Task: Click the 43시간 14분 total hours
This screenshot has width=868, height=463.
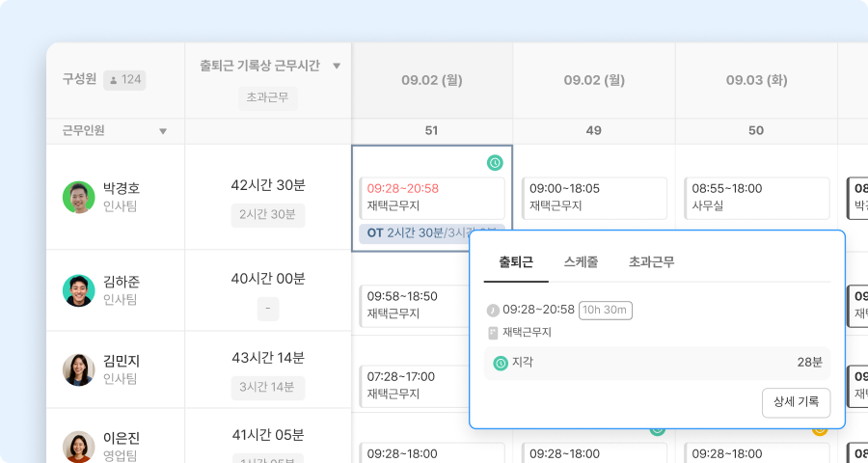Action: [268, 358]
